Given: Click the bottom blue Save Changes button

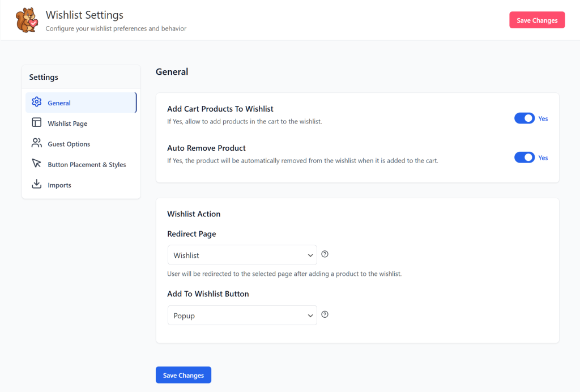Looking at the screenshot, I should (x=183, y=374).
